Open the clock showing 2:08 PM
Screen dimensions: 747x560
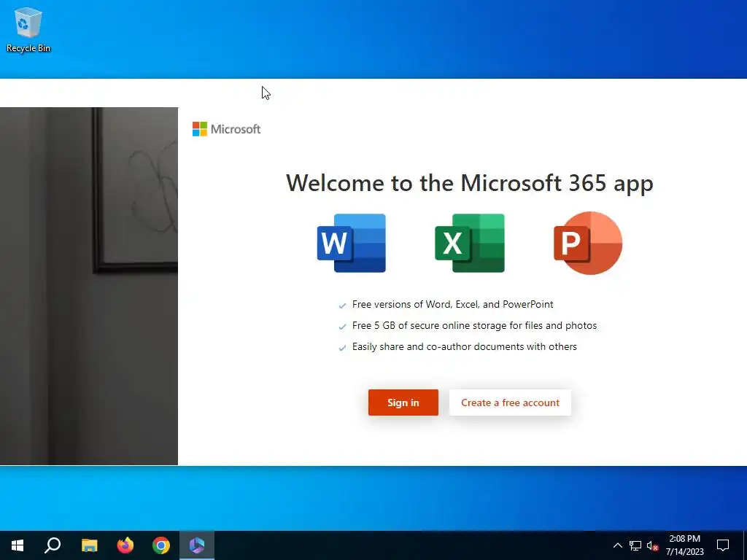tap(684, 545)
